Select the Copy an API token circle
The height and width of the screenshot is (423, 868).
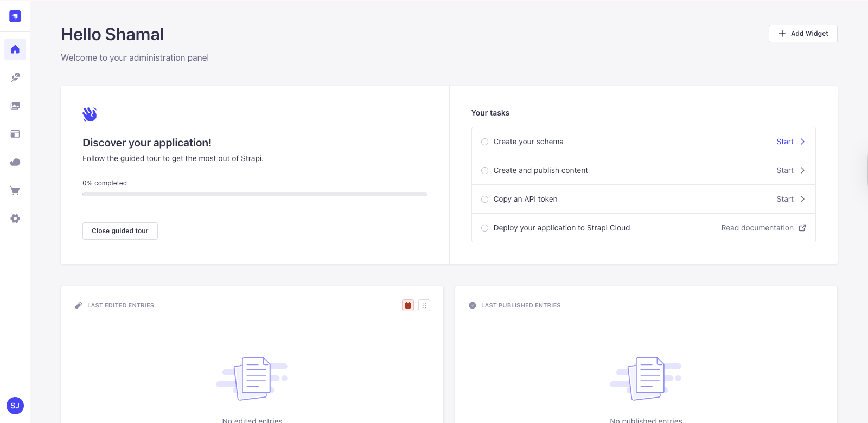(485, 199)
